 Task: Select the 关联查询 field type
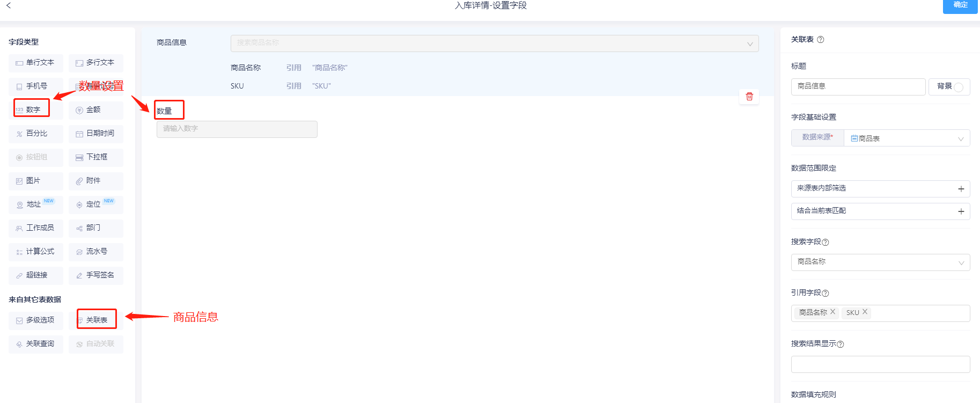tap(36, 344)
